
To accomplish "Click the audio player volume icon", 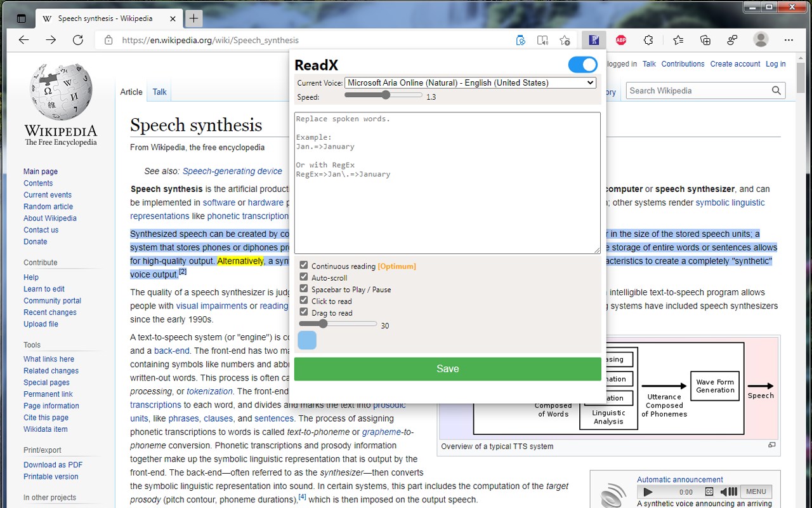I will [x=729, y=491].
